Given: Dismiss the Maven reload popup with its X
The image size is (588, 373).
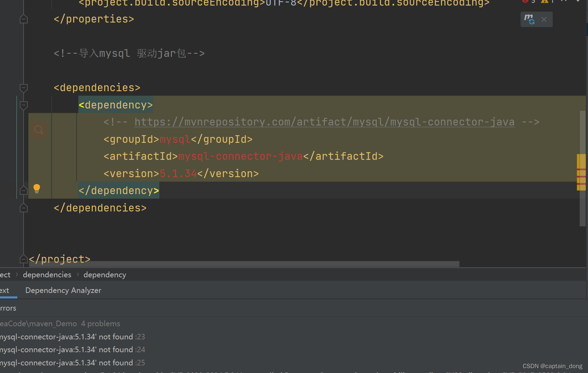Looking at the screenshot, I should [x=544, y=19].
